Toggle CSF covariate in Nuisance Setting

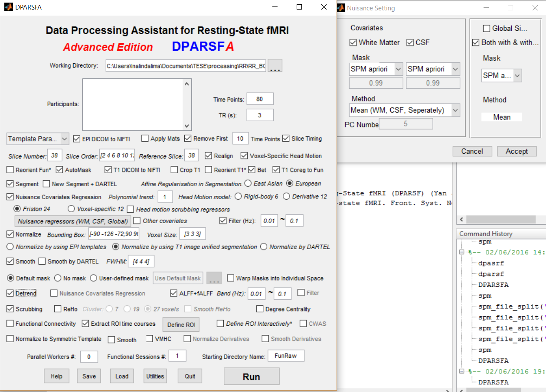coord(410,42)
